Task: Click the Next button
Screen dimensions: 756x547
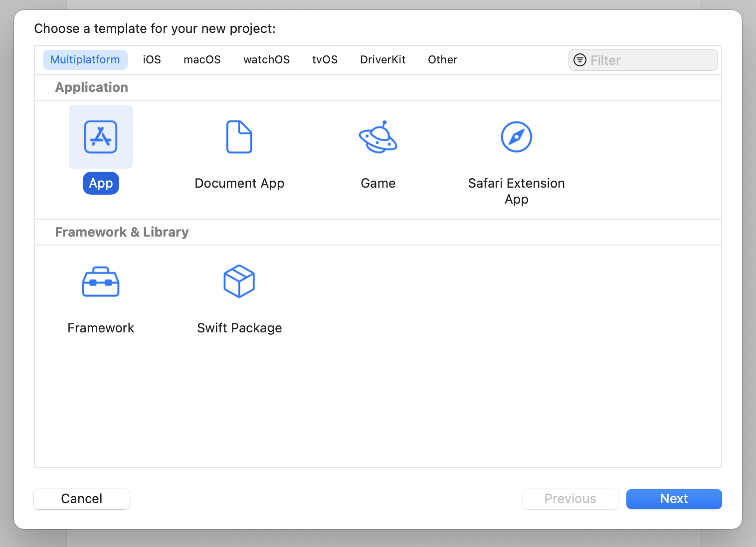Action: [674, 499]
